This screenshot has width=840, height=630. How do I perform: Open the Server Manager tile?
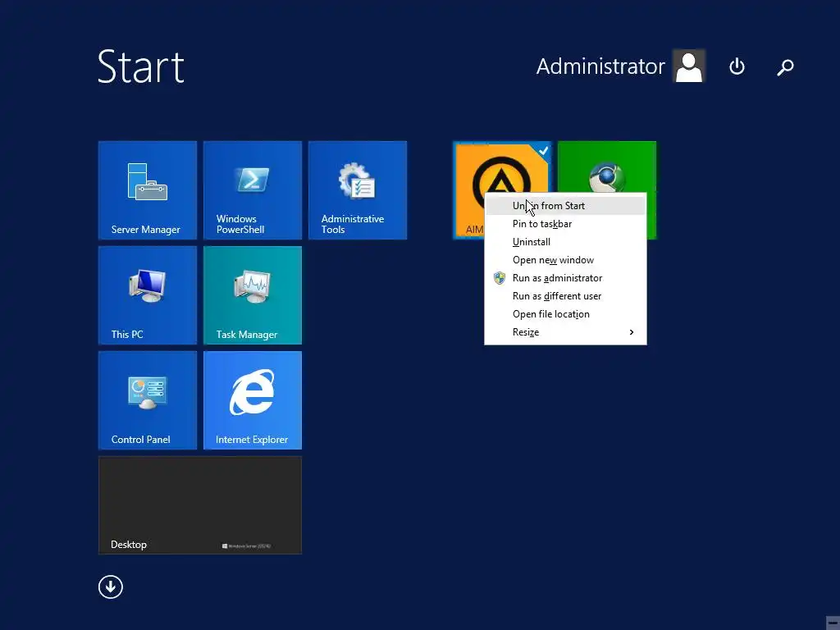[148, 190]
